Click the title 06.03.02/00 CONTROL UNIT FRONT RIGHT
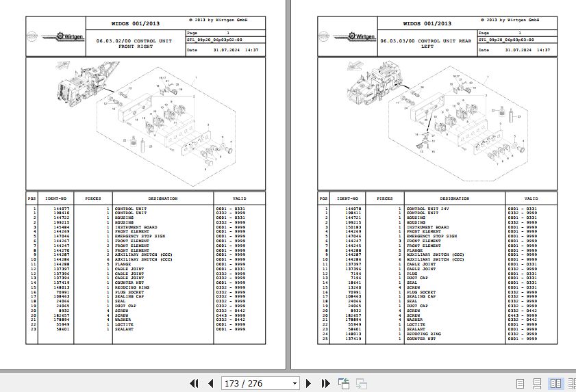The height and width of the screenshot is (392, 576). tap(135, 44)
